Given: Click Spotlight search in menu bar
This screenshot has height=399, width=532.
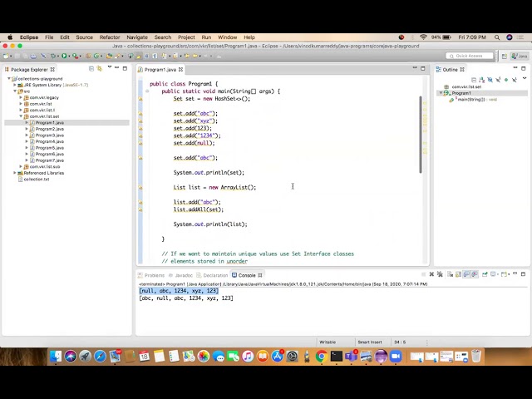Looking at the screenshot, I should point(497,37).
